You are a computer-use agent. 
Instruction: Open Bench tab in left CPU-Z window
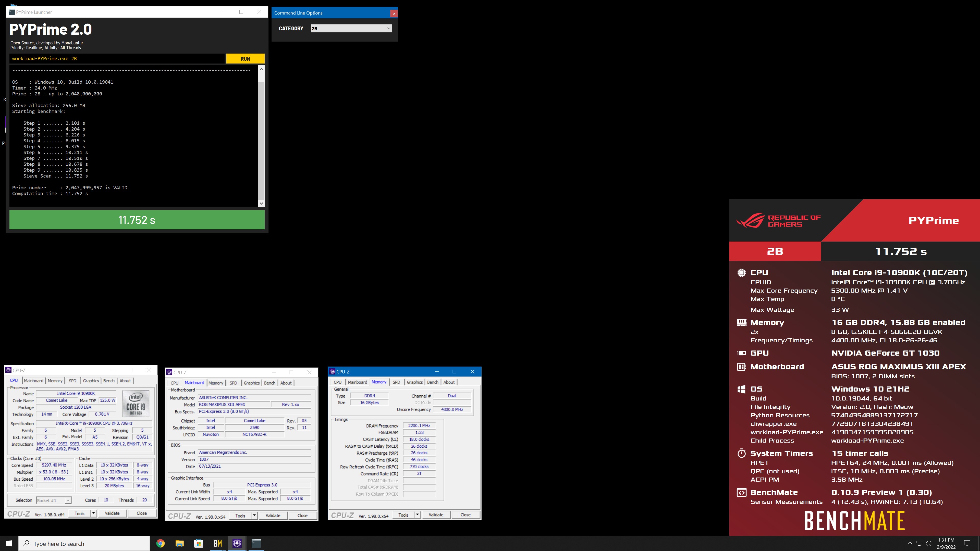(x=109, y=381)
